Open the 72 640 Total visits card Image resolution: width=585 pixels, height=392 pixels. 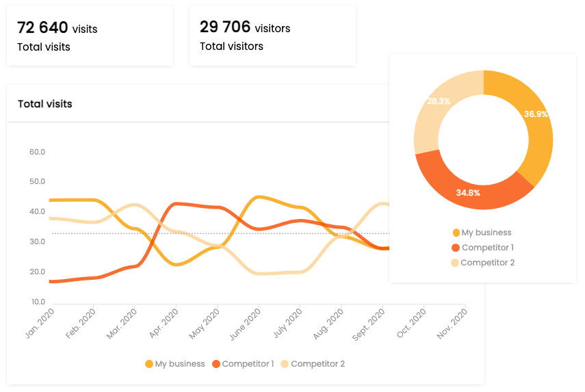coord(90,36)
